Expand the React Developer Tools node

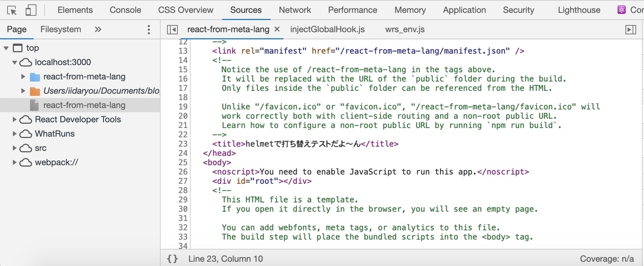14,119
